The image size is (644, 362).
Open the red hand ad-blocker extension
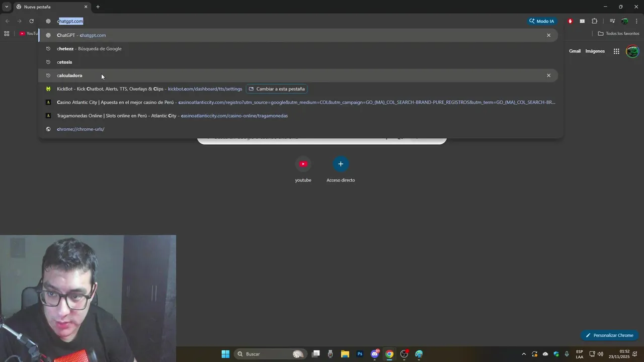click(570, 21)
